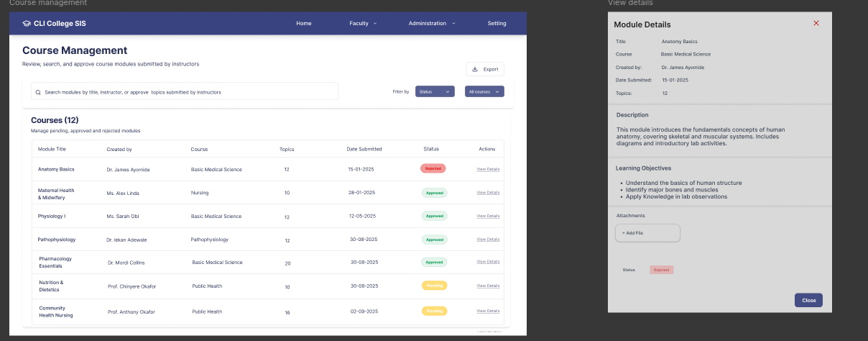The image size is (868, 341).
Task: View details for Nutrition & Dietetics
Action: point(488,286)
